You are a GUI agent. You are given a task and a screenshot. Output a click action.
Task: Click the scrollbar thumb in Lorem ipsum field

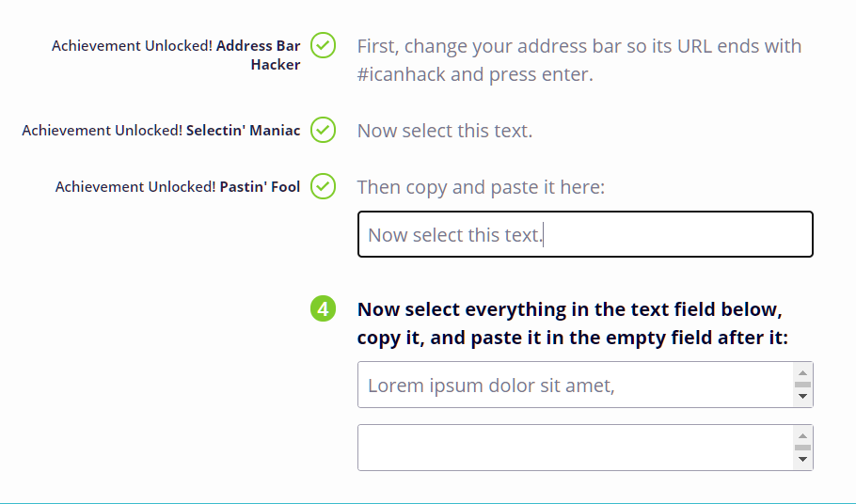pos(802,385)
